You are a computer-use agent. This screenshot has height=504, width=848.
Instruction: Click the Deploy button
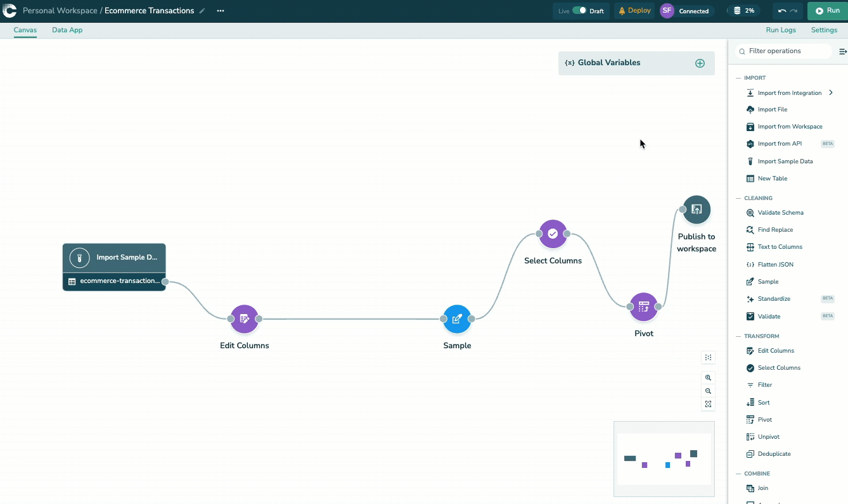pyautogui.click(x=634, y=11)
